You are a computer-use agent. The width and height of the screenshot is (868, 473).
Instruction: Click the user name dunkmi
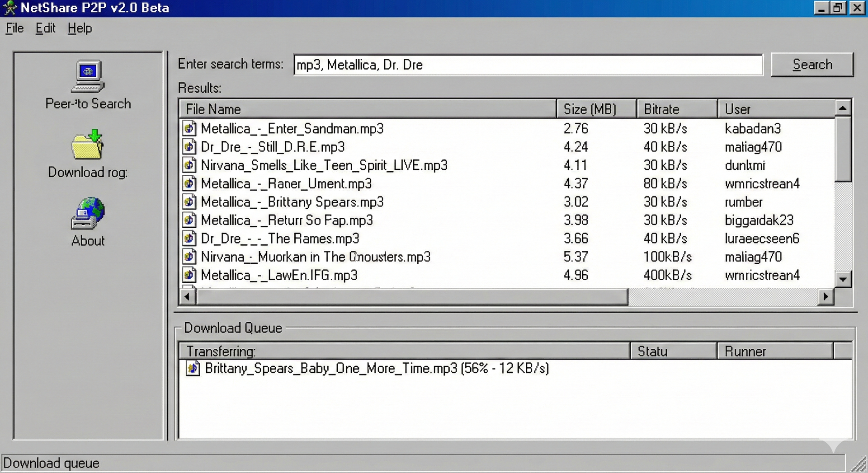[745, 165]
